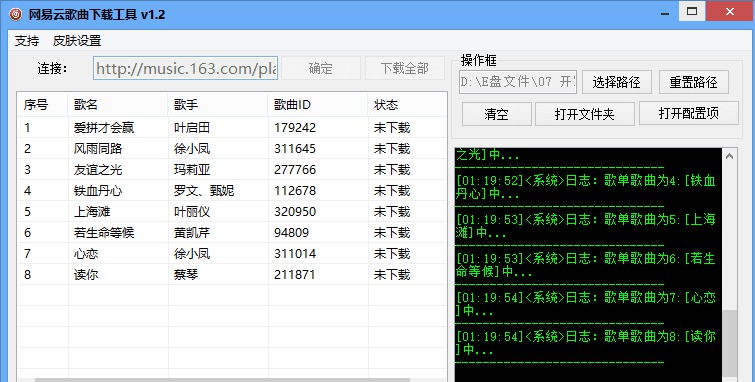
Task: Click the NetEase app icon in title bar
Action: pyautogui.click(x=15, y=14)
